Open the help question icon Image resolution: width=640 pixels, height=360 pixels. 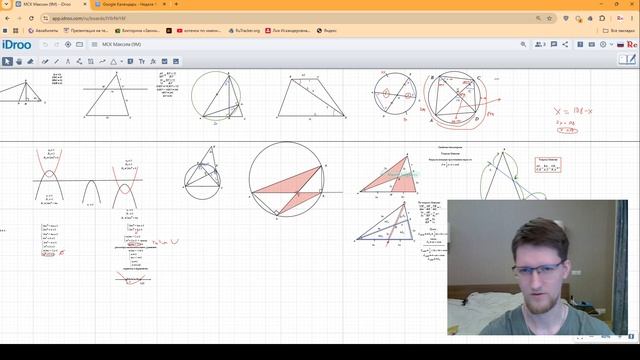[x=580, y=44]
